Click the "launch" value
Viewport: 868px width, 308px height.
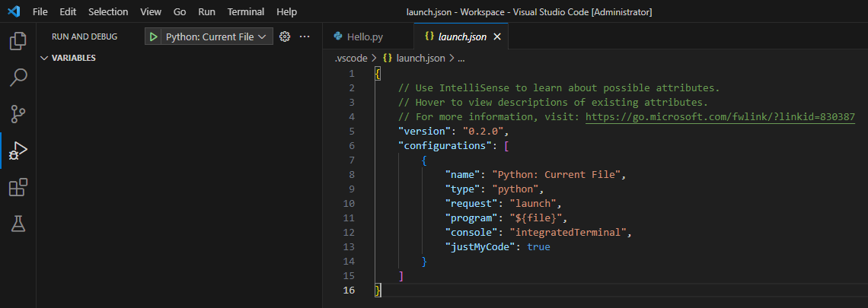point(532,204)
